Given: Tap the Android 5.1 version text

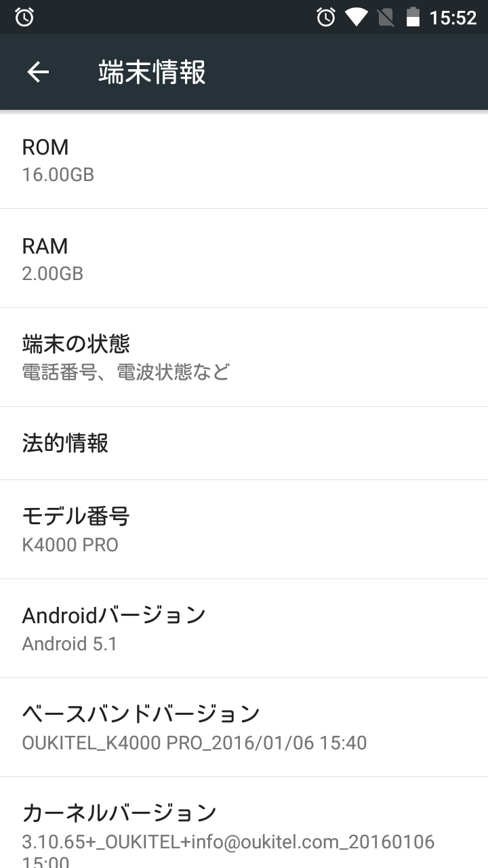Looking at the screenshot, I should [70, 644].
